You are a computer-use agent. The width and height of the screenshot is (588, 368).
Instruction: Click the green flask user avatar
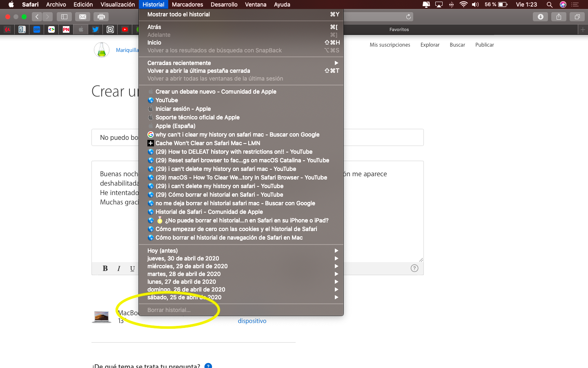click(102, 50)
